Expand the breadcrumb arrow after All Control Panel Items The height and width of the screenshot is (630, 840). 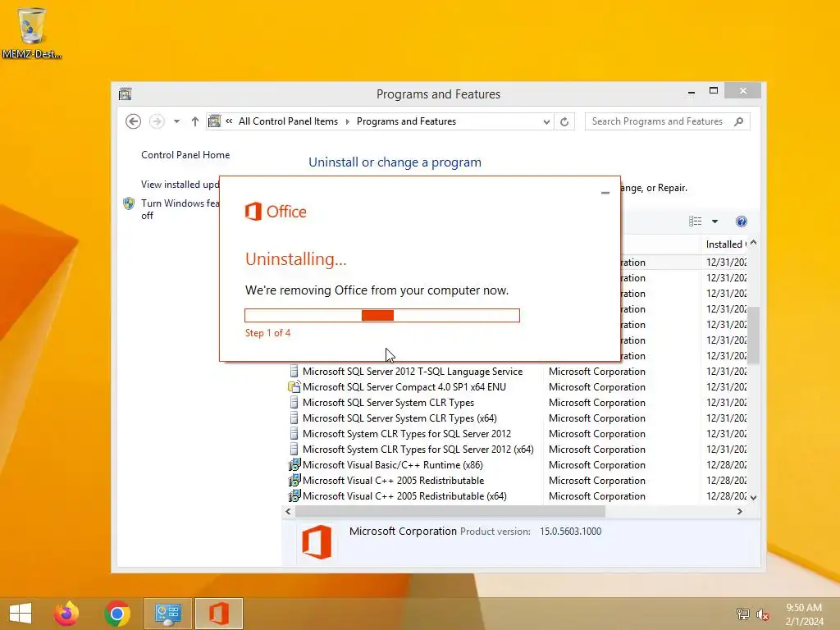pos(347,121)
